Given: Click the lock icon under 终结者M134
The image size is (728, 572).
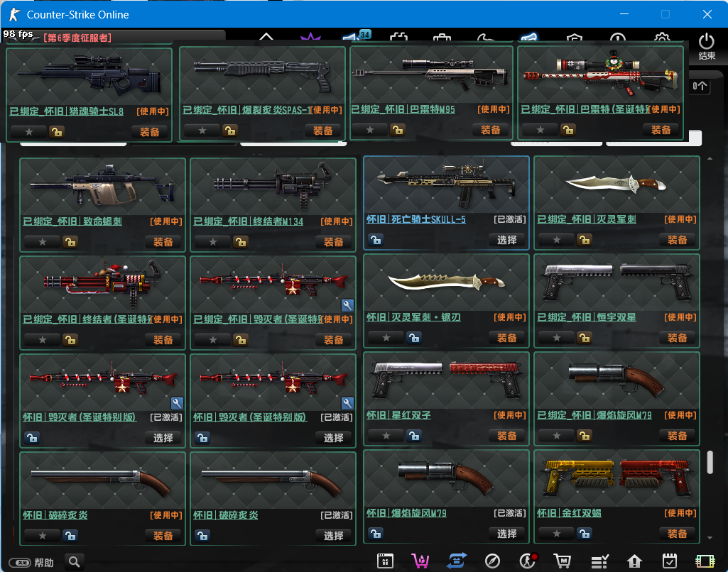Looking at the screenshot, I should (x=241, y=242).
